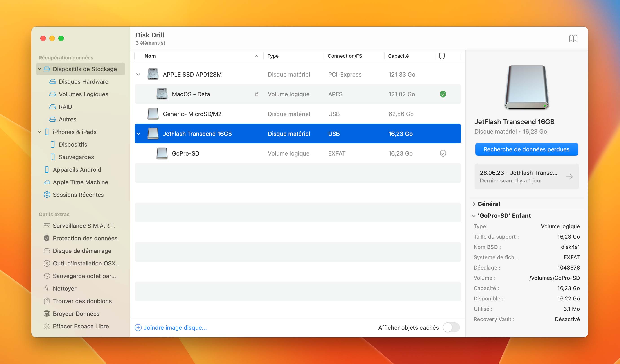Toggle the green shield status for MacOS-Data
This screenshot has width=620, height=364.
click(442, 94)
